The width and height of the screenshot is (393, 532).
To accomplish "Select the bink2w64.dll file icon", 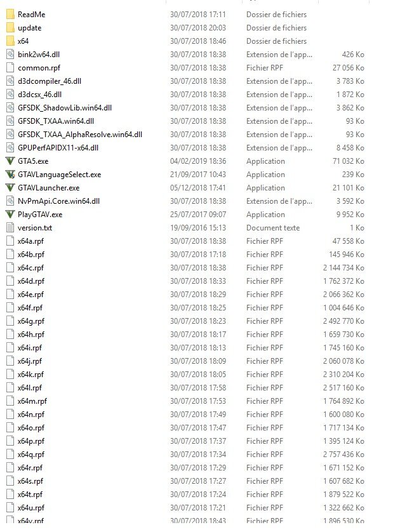I will tap(11, 55).
